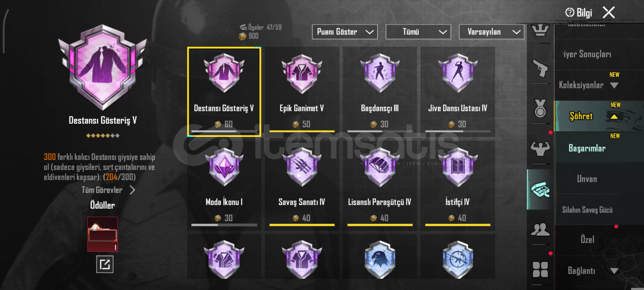
Task: Open the Varsayılan sort dropdown
Action: (x=491, y=32)
